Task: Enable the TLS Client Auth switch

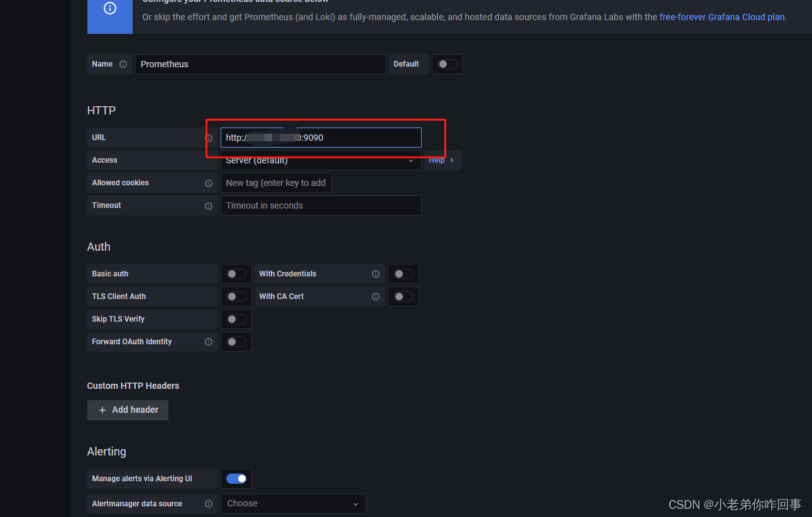Action: tap(236, 297)
